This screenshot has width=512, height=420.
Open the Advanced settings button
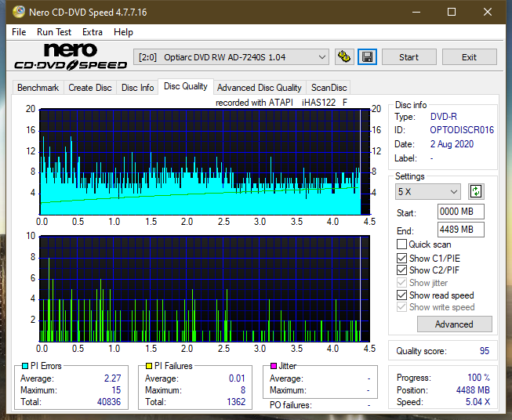point(454,324)
